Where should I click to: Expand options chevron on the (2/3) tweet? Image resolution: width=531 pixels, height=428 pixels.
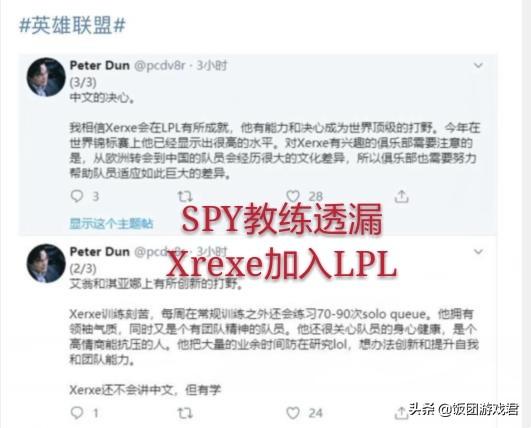click(x=478, y=252)
